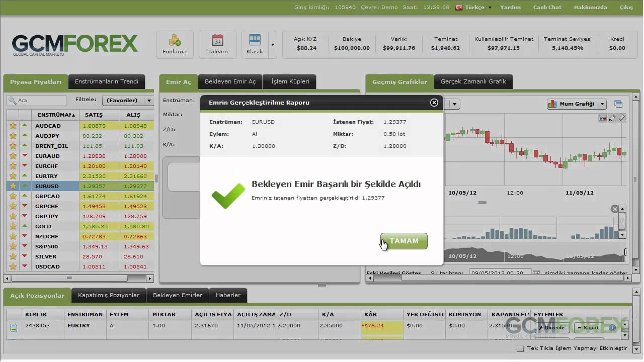Open the calendar picker beside the date field
Viewport: 644px width, 362px height.
click(536, 273)
